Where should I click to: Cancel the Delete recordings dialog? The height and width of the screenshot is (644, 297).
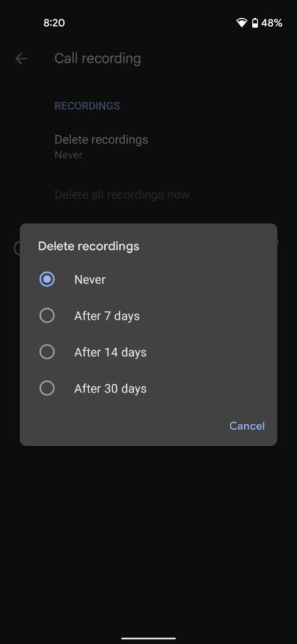click(247, 426)
